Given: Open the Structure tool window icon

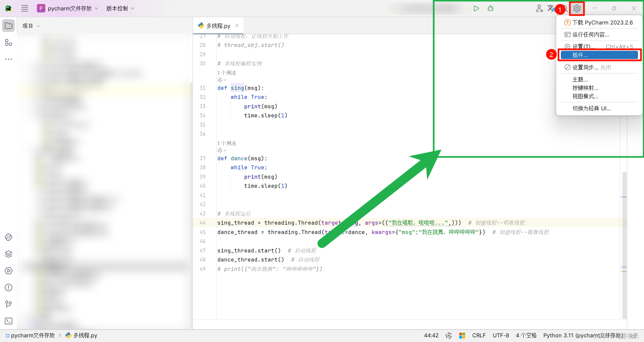Looking at the screenshot, I should point(8,43).
